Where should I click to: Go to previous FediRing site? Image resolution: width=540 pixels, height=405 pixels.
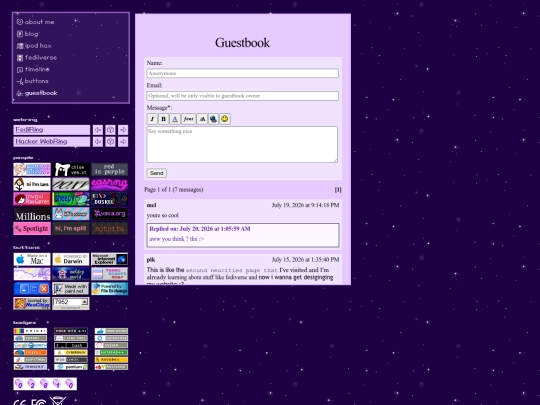98,130
